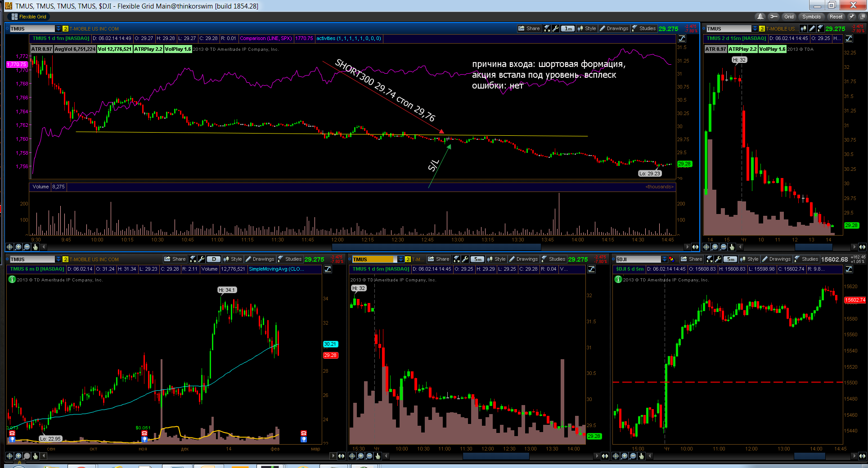Expand the symbol dropdown on daily TMUS chart
Screen dimensions: 868x468
[x=58, y=259]
